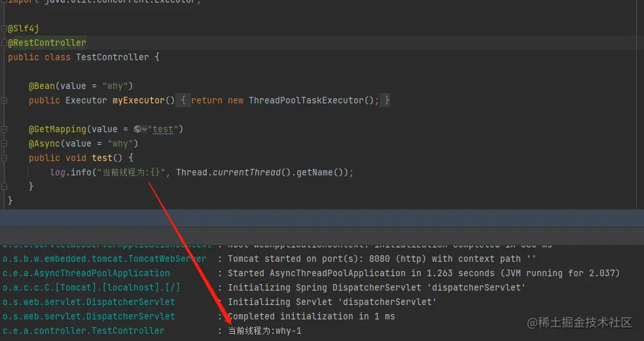Collapse the fold marker beside @GetMapping
This screenshot has height=341, width=644.
coord(4,129)
